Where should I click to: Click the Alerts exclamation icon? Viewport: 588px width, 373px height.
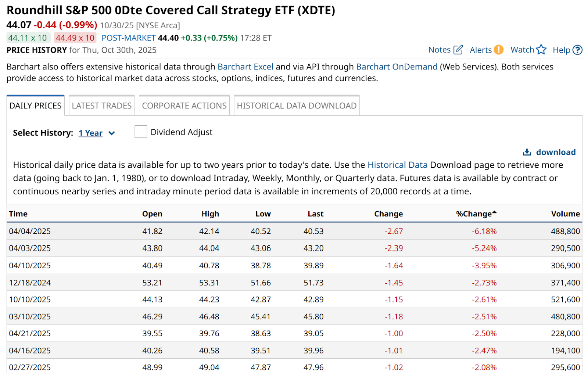point(498,50)
